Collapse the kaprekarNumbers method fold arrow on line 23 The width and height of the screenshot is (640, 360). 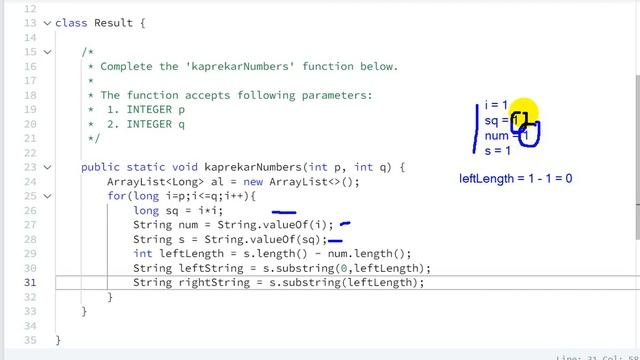47,167
